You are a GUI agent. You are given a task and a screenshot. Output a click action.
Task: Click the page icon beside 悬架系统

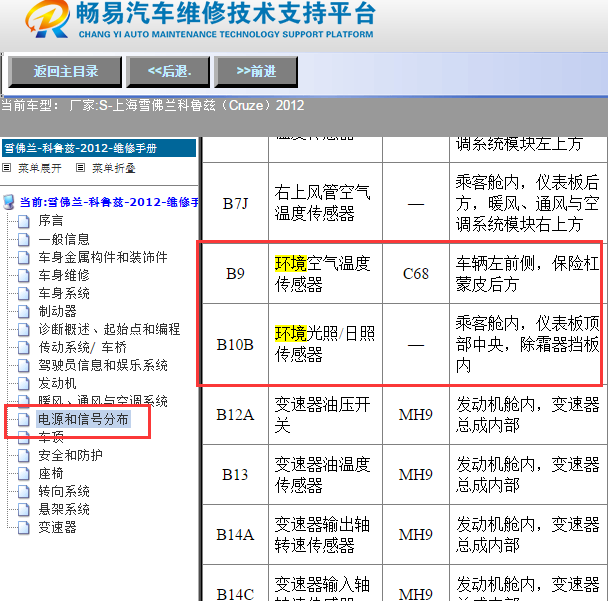click(24, 509)
